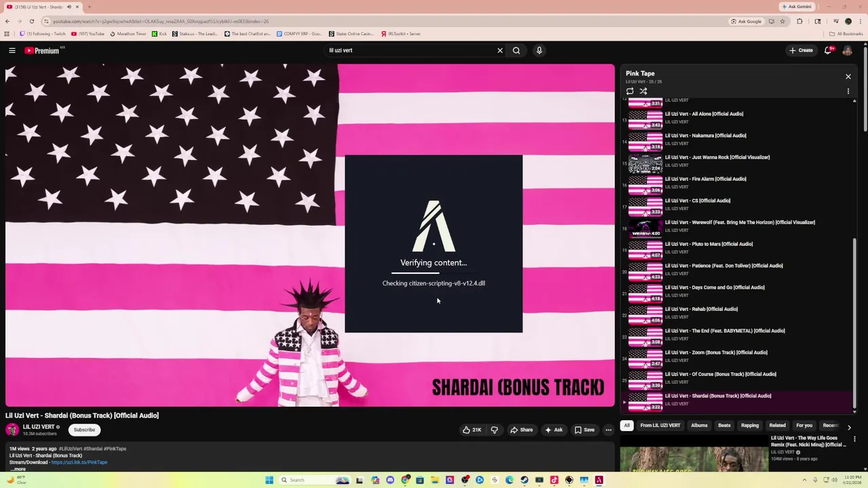Open more actions menu below video

(608, 430)
